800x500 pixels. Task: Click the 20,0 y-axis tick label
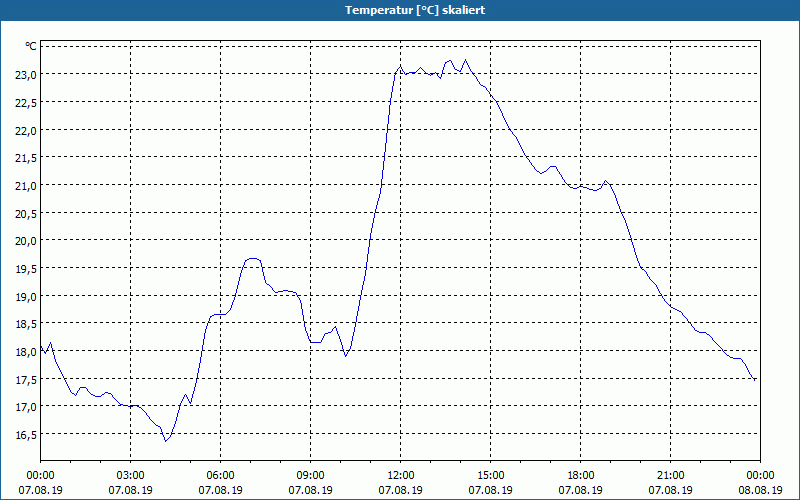point(24,241)
